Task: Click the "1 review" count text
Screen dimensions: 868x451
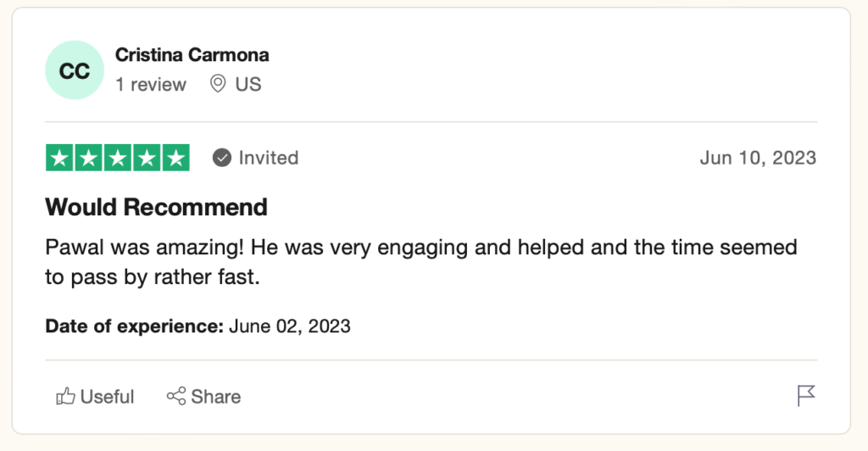Action: point(151,84)
